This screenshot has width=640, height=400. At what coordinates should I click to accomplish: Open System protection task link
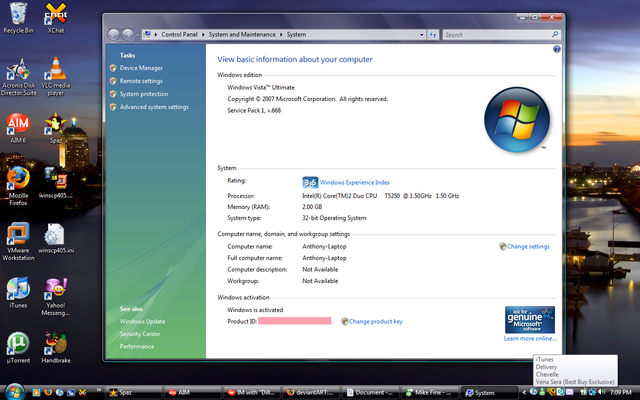[144, 94]
